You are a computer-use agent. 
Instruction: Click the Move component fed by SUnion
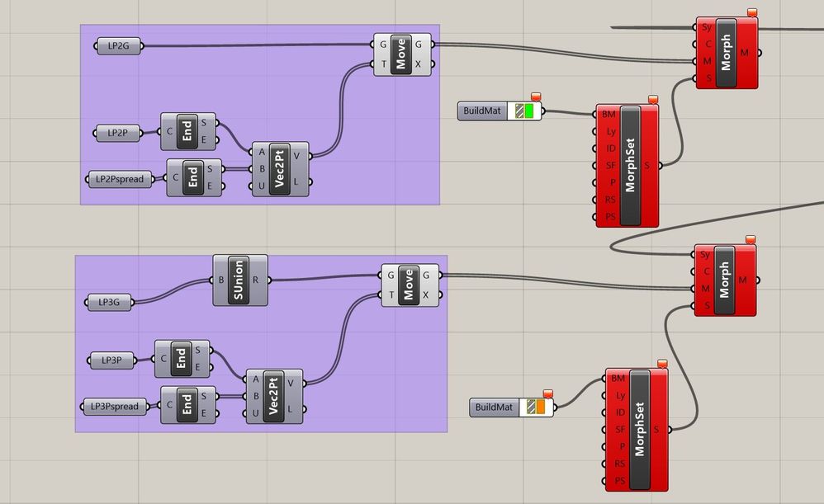click(409, 285)
